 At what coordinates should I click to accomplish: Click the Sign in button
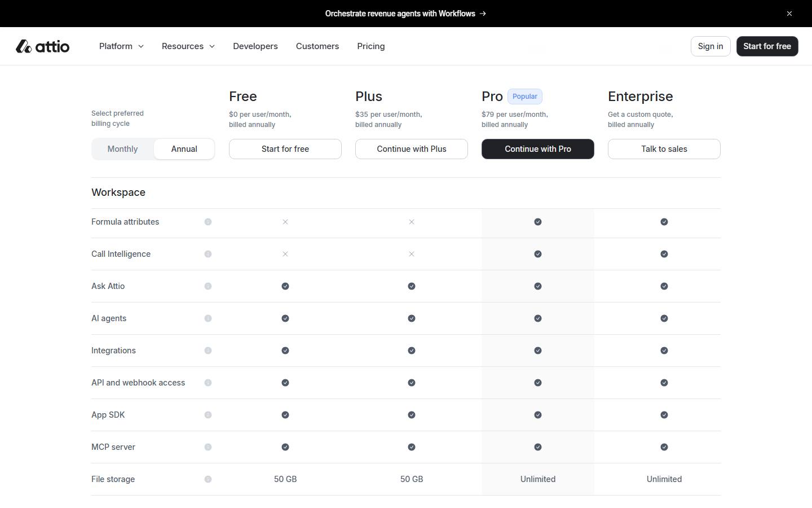pos(710,46)
